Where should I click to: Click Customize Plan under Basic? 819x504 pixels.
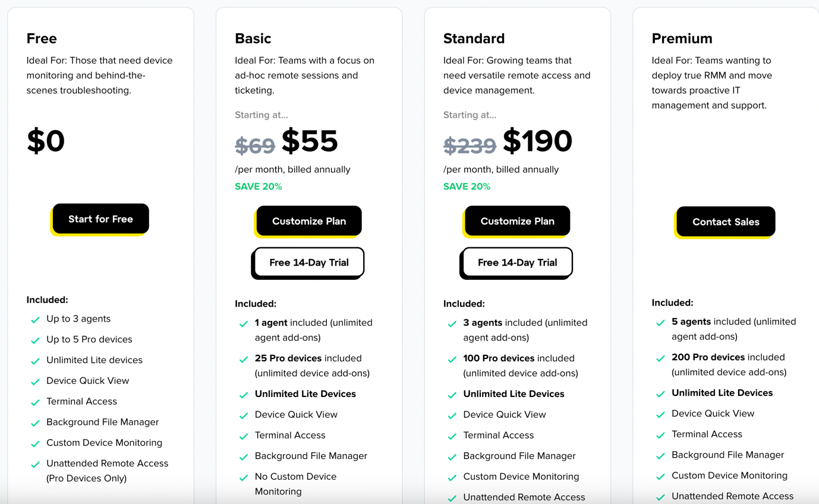[308, 221]
